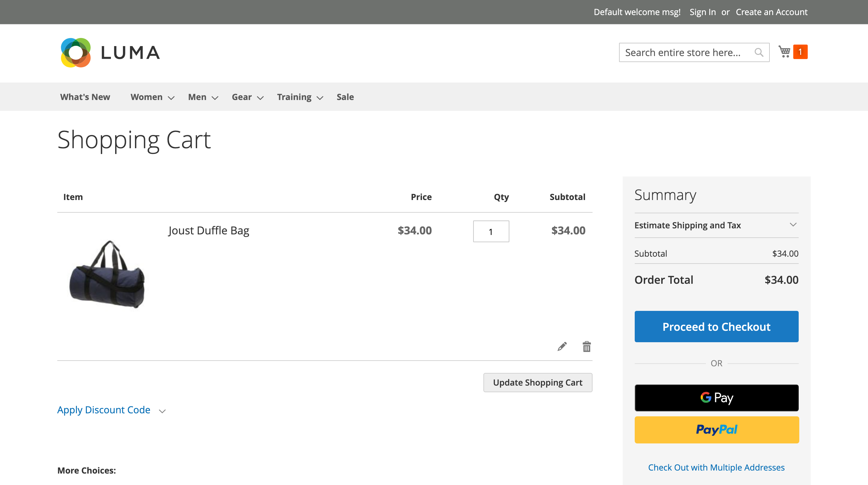Open the Joust Duffle Bag product link
This screenshot has width=868, height=485.
(209, 230)
